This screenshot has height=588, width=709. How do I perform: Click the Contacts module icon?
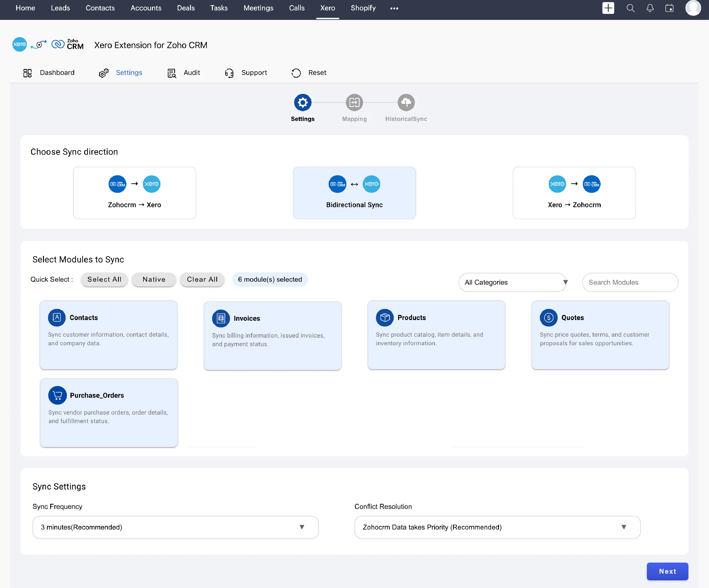(x=57, y=317)
